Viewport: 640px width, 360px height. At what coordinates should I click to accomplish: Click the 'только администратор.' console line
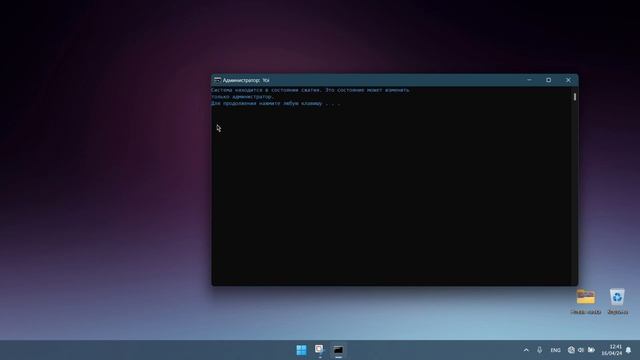242,97
